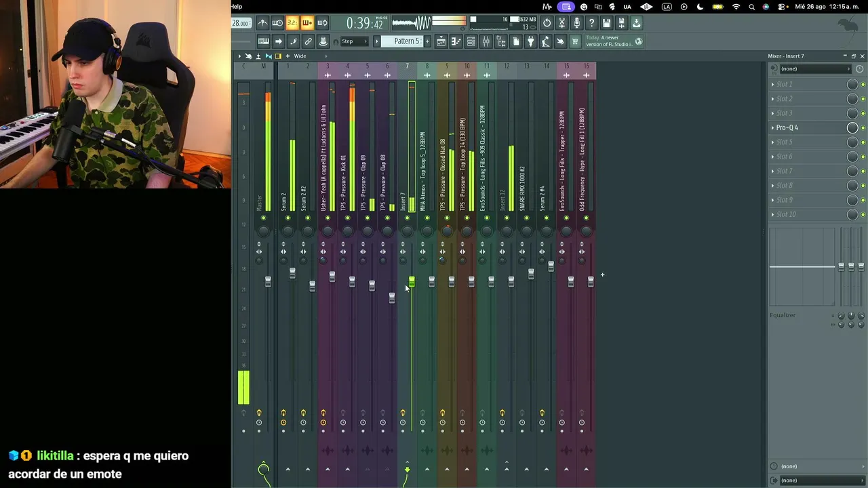Open the macOS Control Center icon
Screen dimensions: 868x488
tap(781, 7)
